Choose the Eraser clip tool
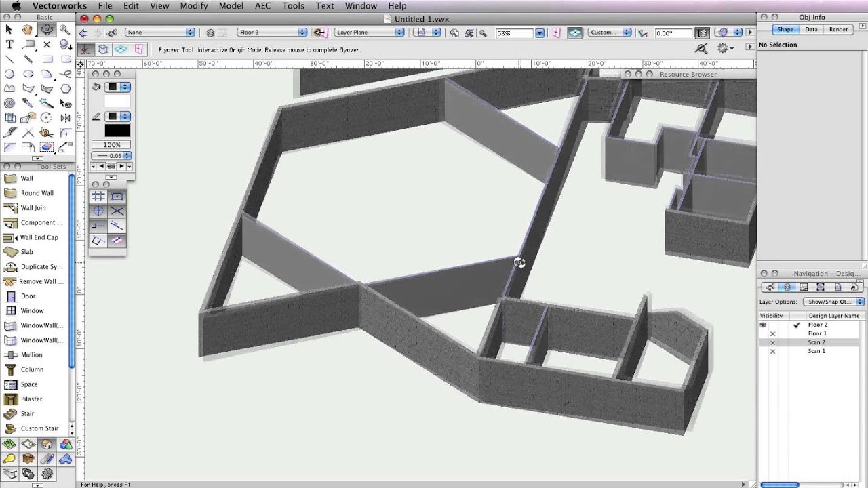Image resolution: width=868 pixels, height=488 pixels. [47, 147]
